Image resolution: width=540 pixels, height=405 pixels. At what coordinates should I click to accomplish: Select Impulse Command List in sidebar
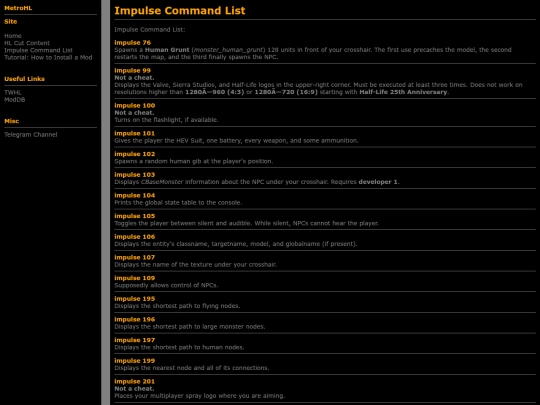pyautogui.click(x=38, y=50)
